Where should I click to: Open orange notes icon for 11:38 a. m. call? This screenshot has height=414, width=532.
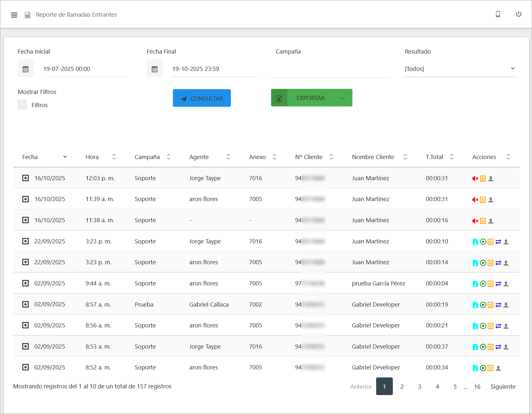(483, 221)
